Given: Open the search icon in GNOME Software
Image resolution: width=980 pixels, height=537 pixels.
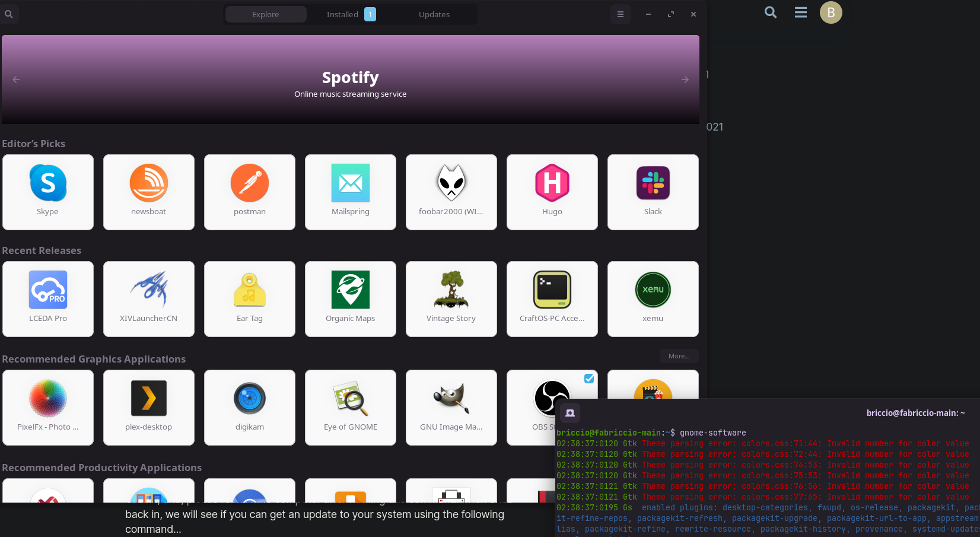Looking at the screenshot, I should [x=9, y=14].
